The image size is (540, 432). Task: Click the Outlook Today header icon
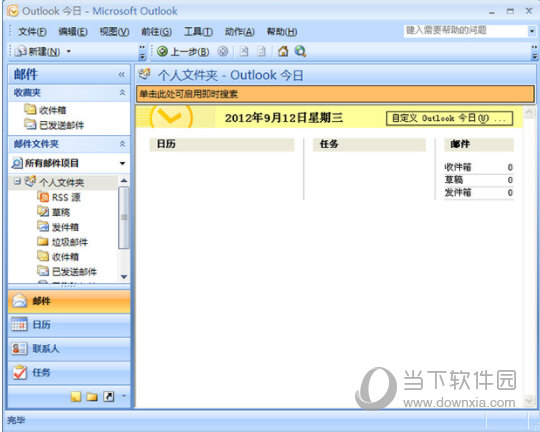(x=145, y=74)
